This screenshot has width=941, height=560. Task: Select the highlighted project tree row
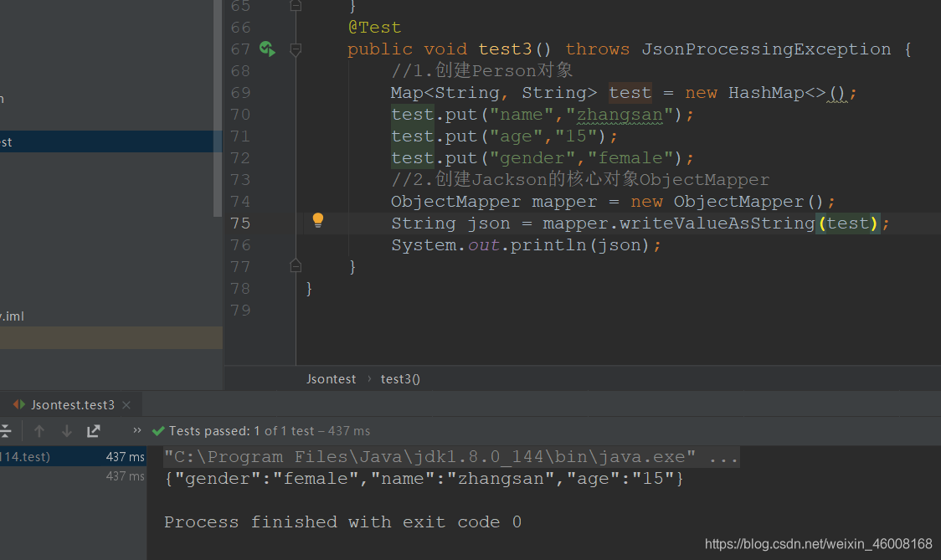tap(111, 141)
